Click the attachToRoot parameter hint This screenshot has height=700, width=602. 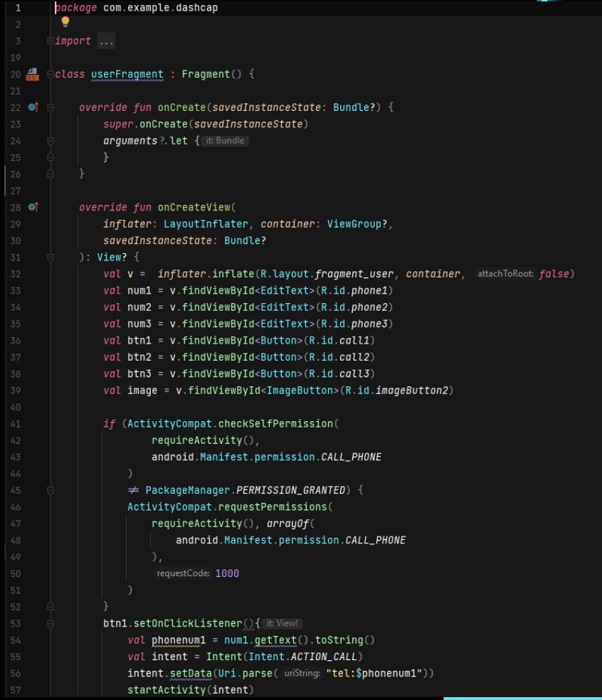point(505,274)
